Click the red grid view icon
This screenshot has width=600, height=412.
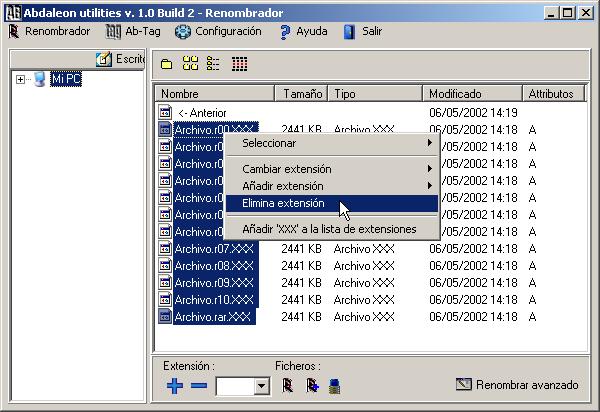239,63
